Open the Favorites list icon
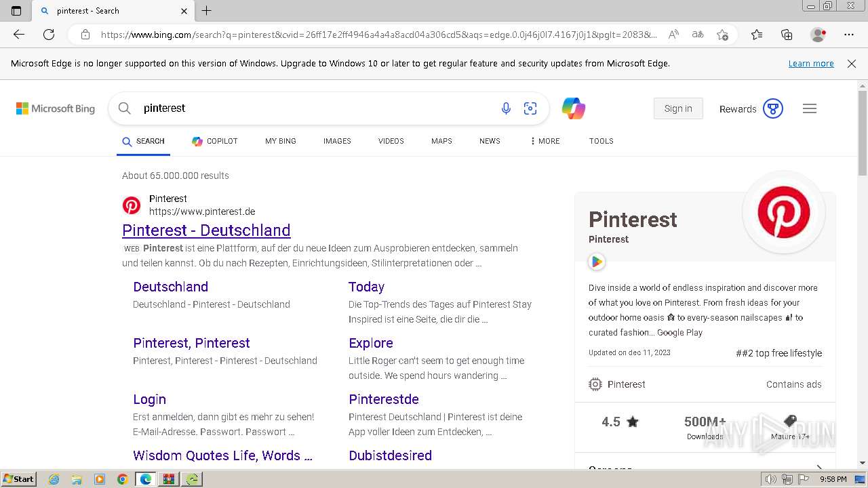This screenshot has height=488, width=868. point(757,35)
